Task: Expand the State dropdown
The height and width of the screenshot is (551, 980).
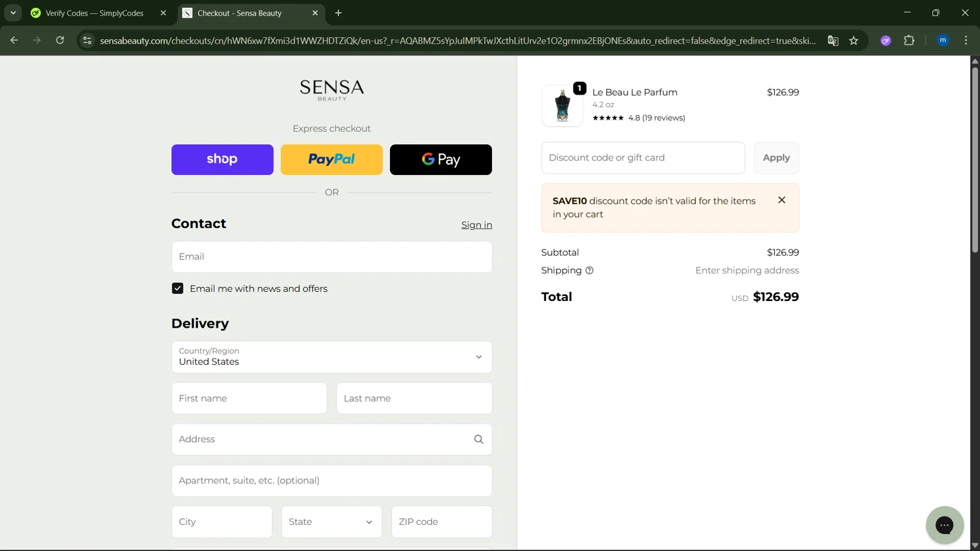Action: pos(331,522)
